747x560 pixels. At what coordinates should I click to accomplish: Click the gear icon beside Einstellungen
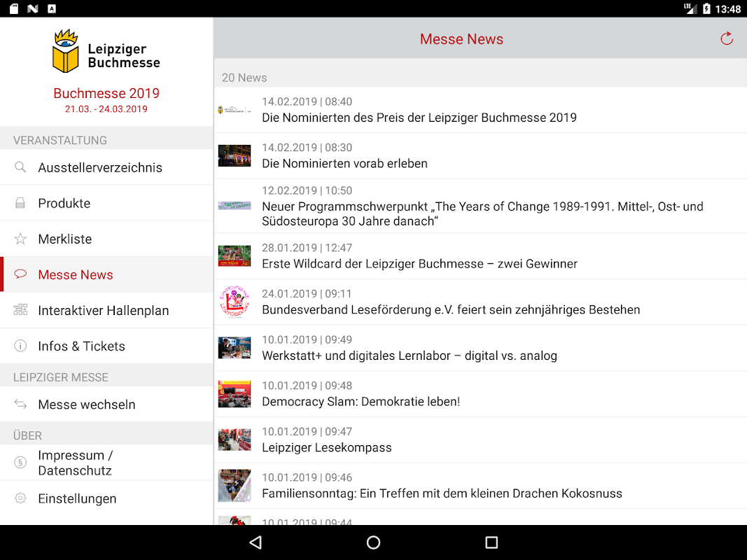pyautogui.click(x=20, y=498)
